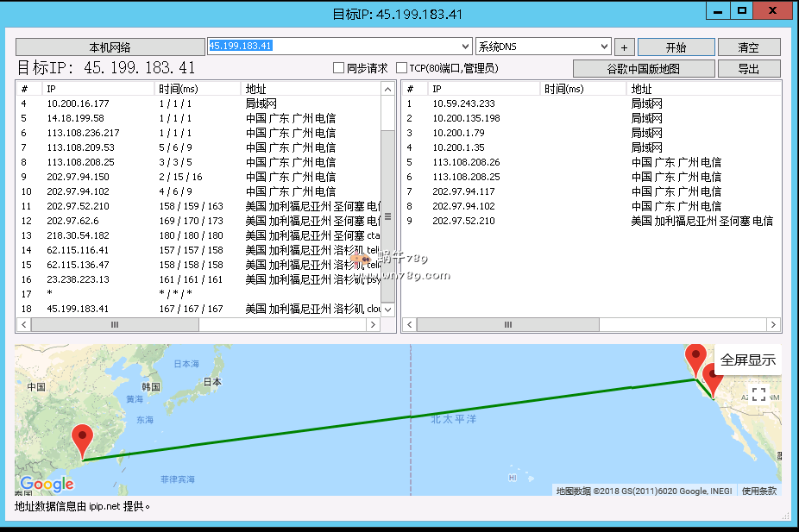Click the Guangzhou map pin in China
The width and height of the screenshot is (799, 532).
coord(83,441)
